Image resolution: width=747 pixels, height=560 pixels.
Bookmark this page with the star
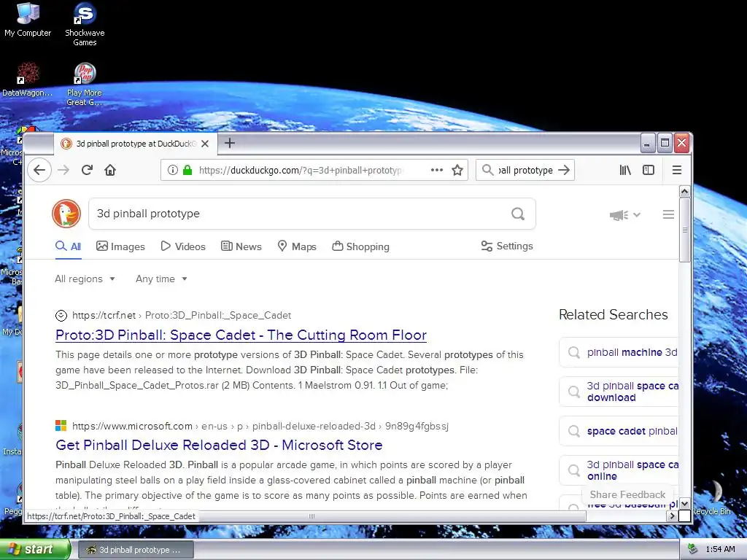click(x=457, y=170)
